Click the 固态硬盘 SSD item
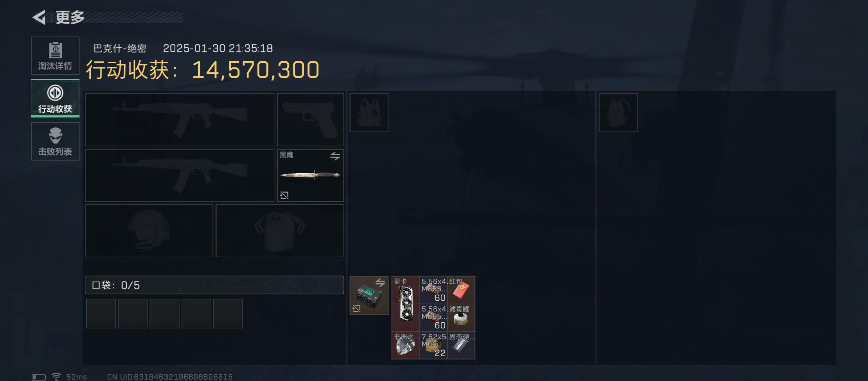 coord(461,345)
